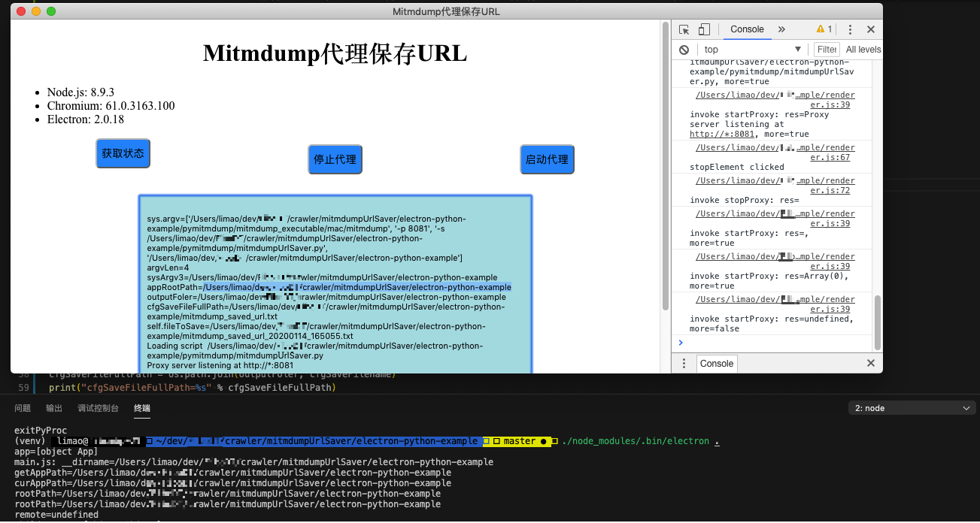Click 'res=undefined, more=false' console message
Viewport: 980px width, 523px height.
click(x=772, y=324)
